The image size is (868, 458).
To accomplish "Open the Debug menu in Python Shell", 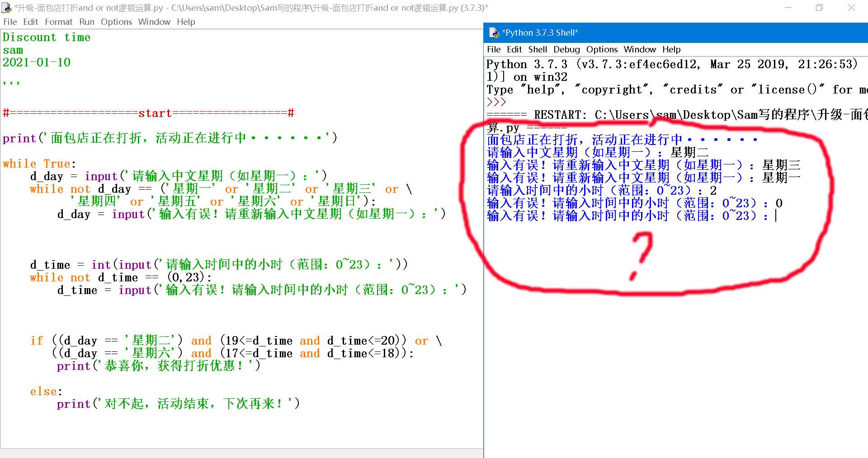I will click(566, 49).
